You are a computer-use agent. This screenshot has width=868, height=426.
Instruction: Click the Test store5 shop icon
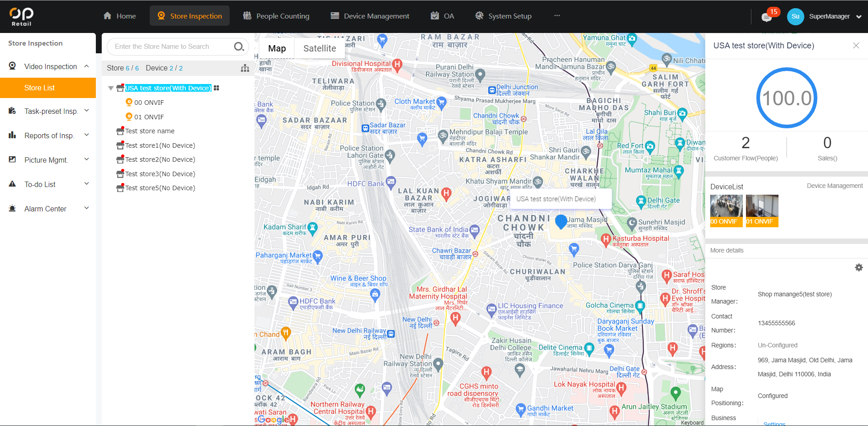pos(120,188)
